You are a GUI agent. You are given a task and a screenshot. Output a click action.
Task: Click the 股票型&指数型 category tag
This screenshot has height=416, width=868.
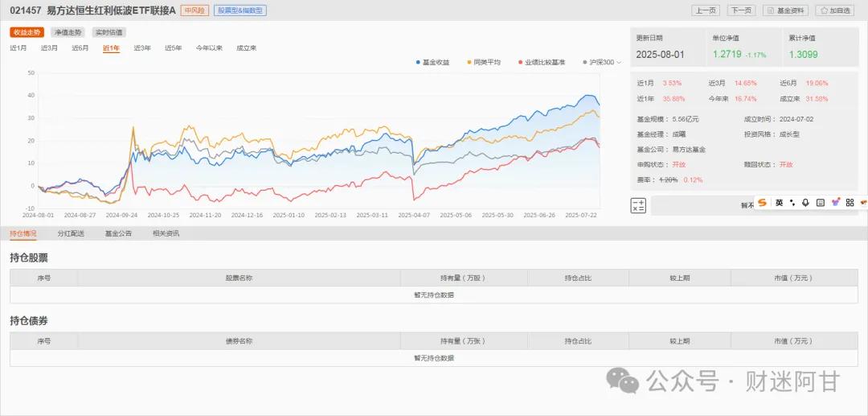pos(240,10)
